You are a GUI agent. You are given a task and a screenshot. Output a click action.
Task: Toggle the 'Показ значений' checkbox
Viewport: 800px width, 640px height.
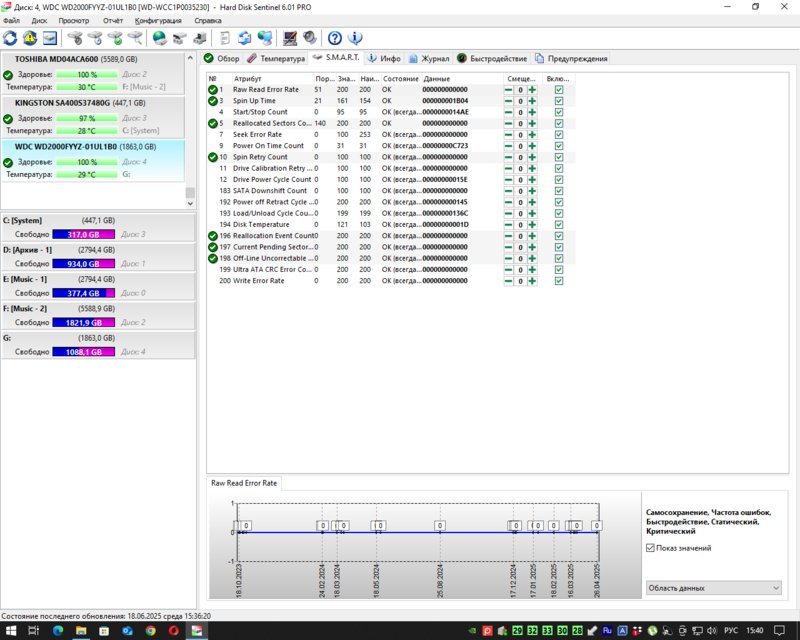(650, 548)
